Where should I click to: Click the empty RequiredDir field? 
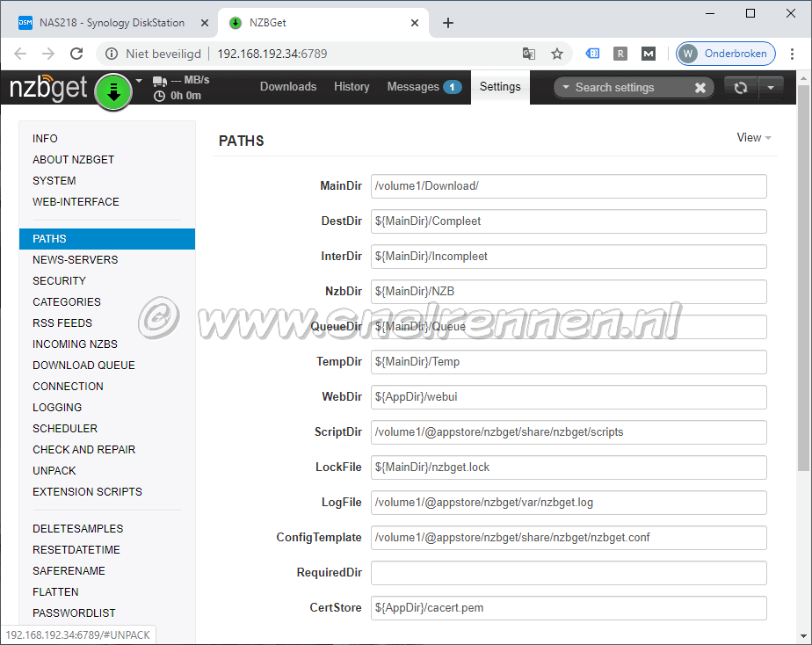click(569, 573)
